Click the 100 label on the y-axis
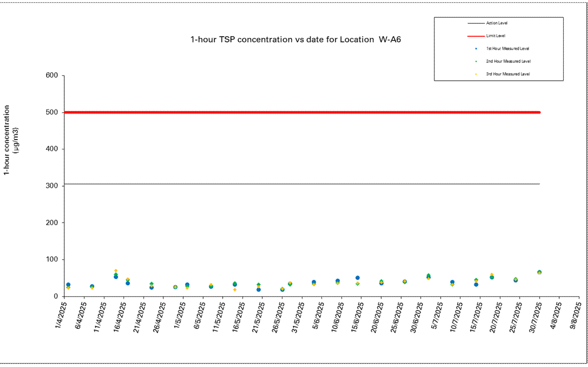Viewport: 588px width, 367px height. pyautogui.click(x=52, y=260)
